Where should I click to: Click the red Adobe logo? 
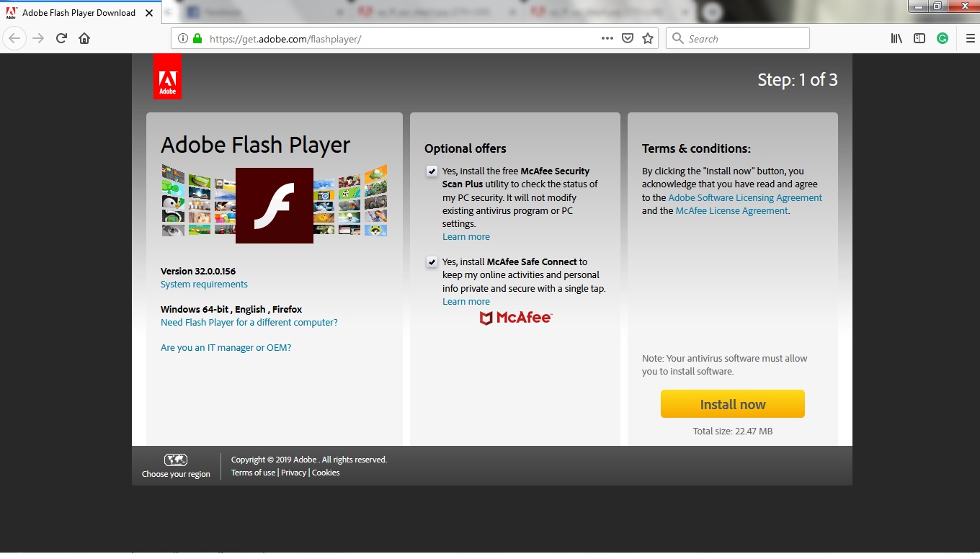(167, 76)
